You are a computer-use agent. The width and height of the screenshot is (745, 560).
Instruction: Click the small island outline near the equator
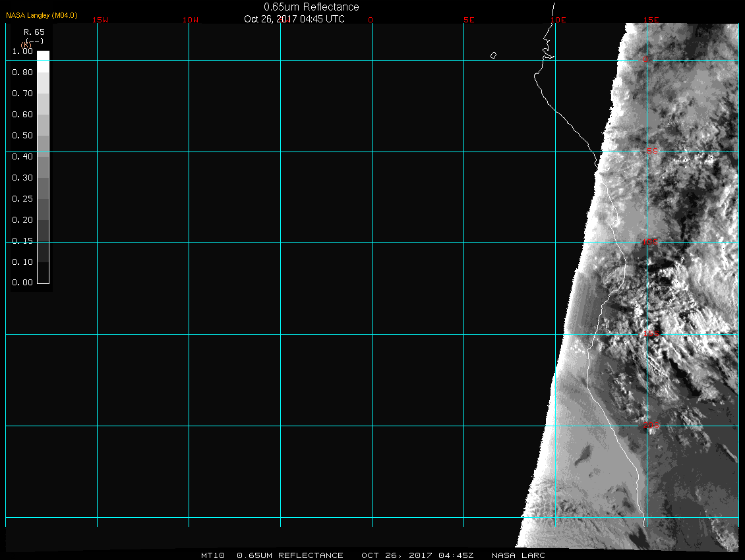click(x=493, y=55)
